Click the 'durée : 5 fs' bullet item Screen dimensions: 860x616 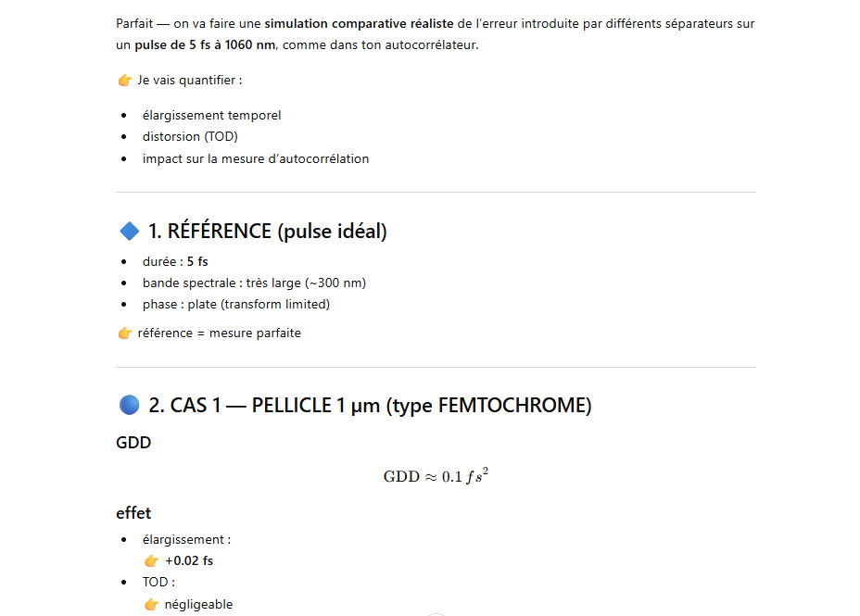click(175, 261)
